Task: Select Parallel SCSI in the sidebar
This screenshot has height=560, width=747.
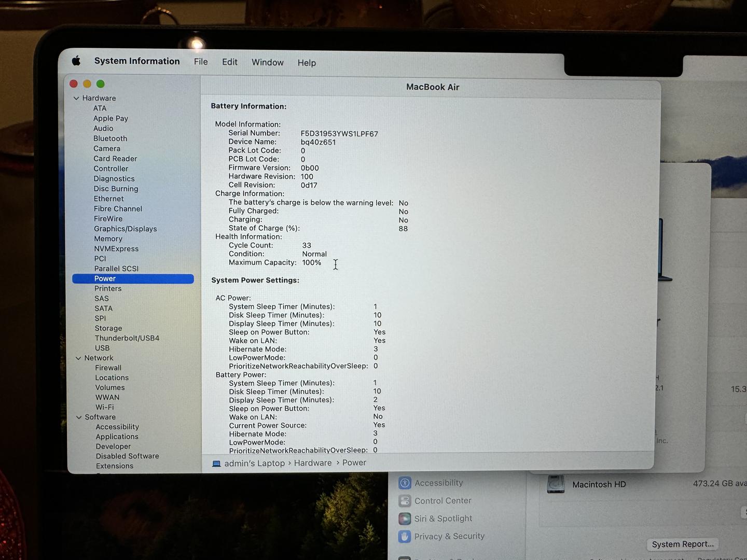Action: 116,269
